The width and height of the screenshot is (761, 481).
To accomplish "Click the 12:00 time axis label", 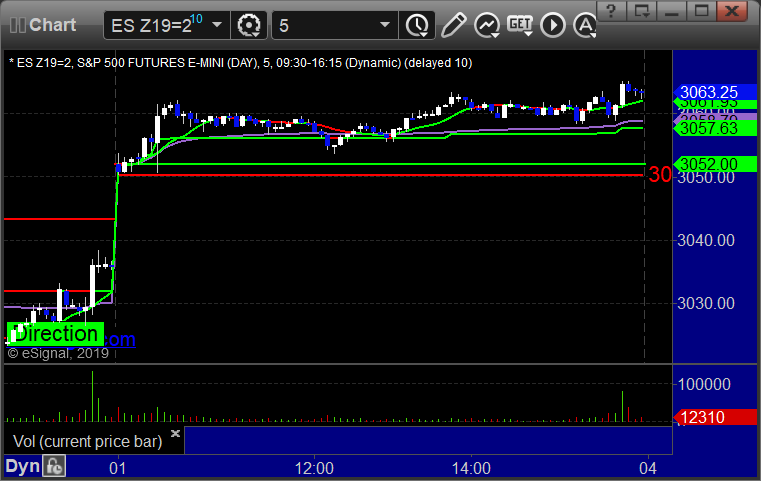I will (x=314, y=468).
